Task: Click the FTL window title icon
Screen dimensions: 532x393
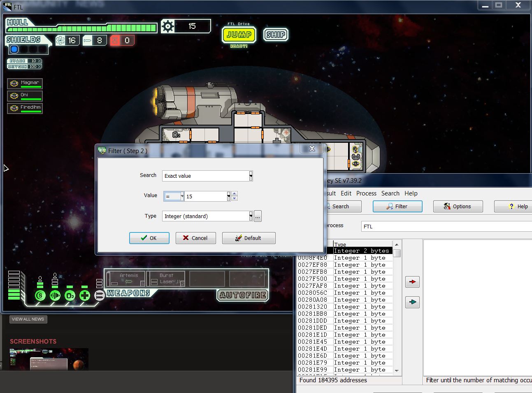Action: tap(7, 7)
